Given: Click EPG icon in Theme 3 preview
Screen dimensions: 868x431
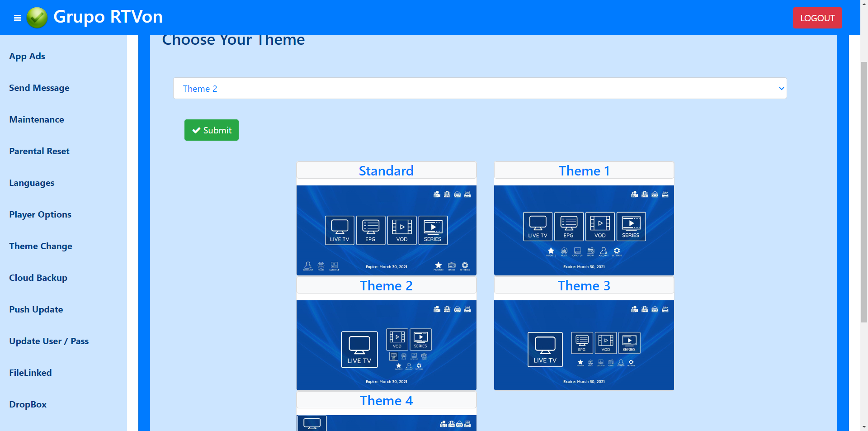Looking at the screenshot, I should pos(582,343).
